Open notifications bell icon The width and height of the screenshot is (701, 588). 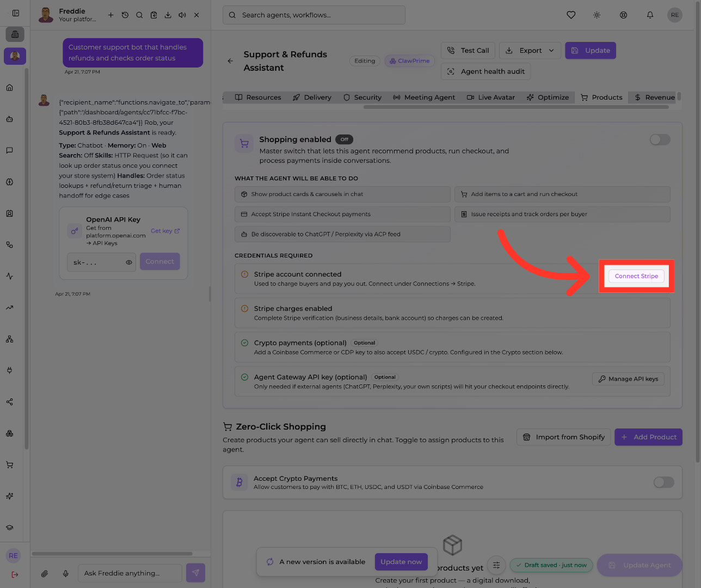point(650,15)
